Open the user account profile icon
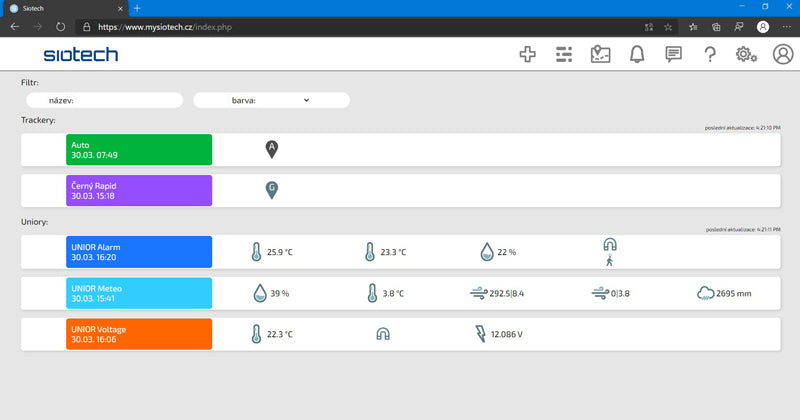Image resolution: width=800 pixels, height=420 pixels. coord(783,54)
